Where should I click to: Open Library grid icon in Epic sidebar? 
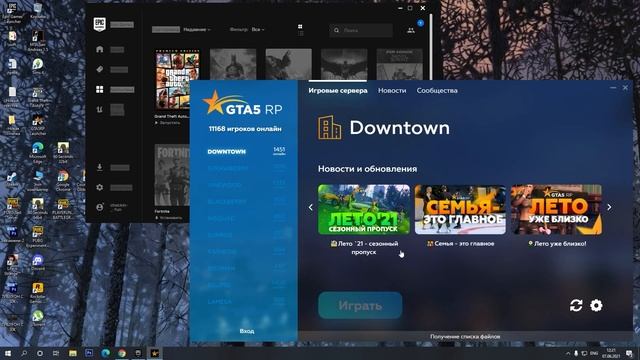(100, 89)
